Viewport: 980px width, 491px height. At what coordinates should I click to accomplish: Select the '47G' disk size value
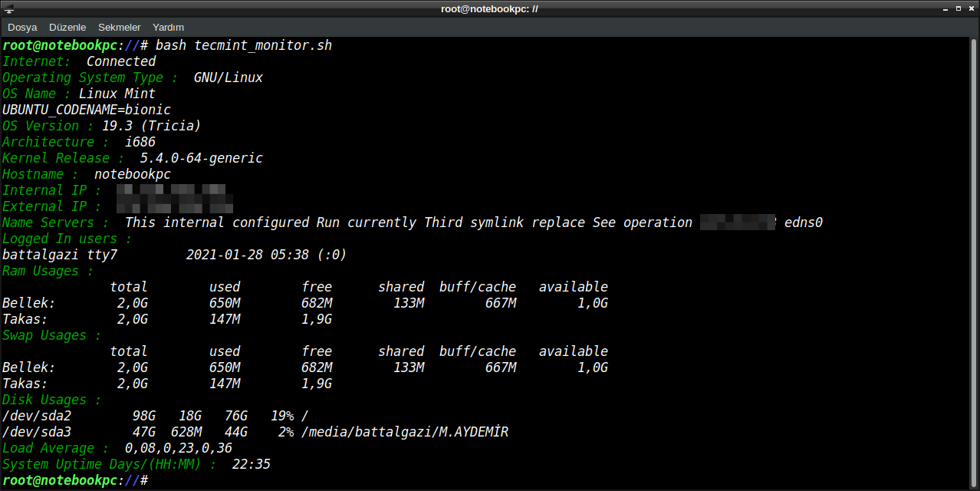coord(144,432)
